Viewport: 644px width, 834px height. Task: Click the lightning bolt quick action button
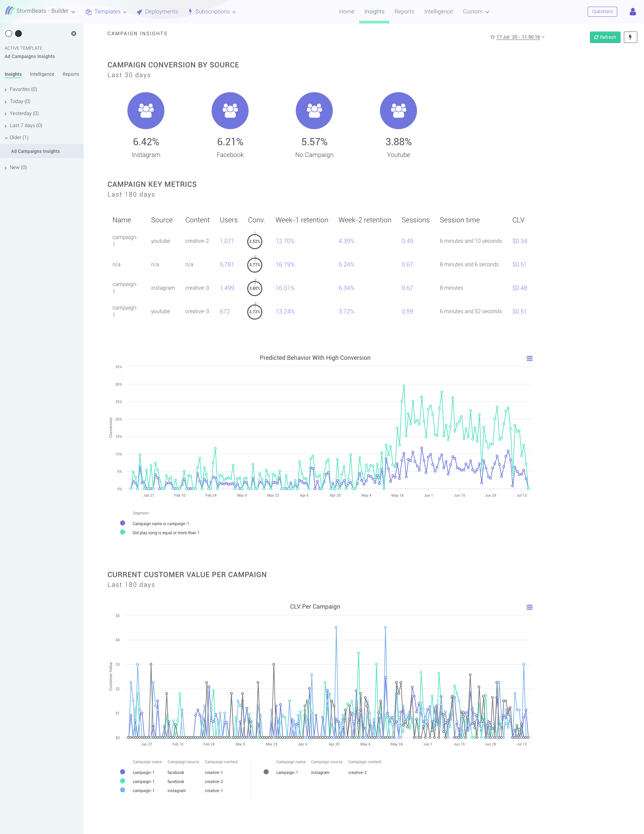(x=630, y=37)
